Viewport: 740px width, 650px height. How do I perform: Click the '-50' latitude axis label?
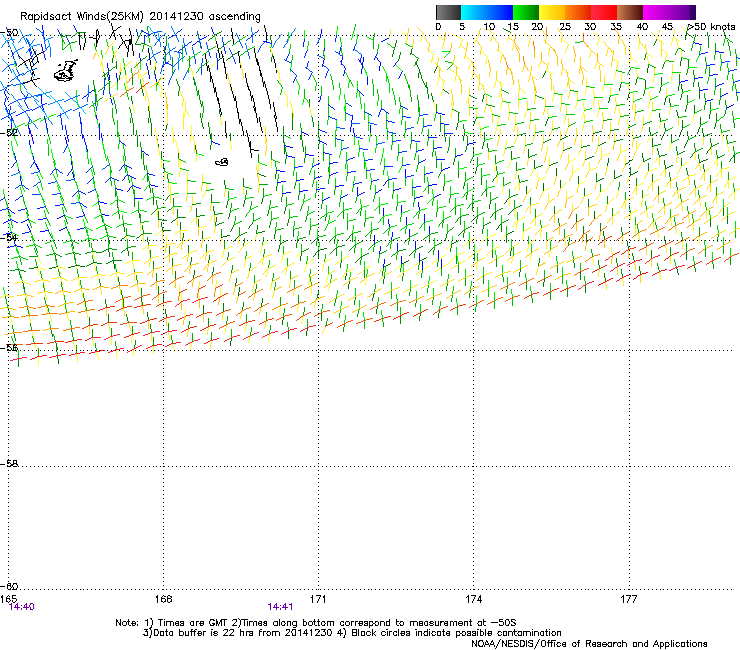pyautogui.click(x=9, y=33)
